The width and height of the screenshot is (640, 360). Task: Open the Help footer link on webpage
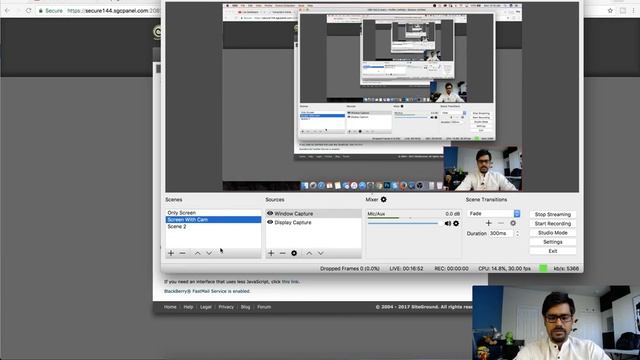tap(188, 307)
